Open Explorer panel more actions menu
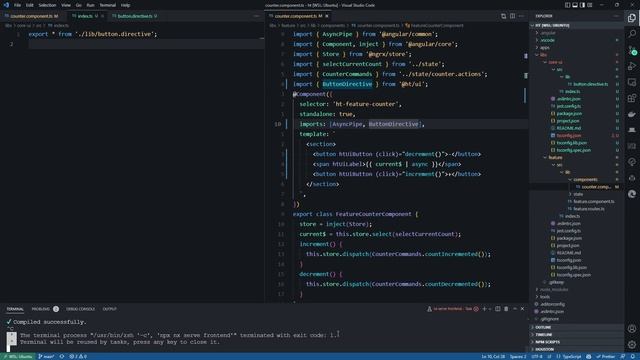 [616, 16]
